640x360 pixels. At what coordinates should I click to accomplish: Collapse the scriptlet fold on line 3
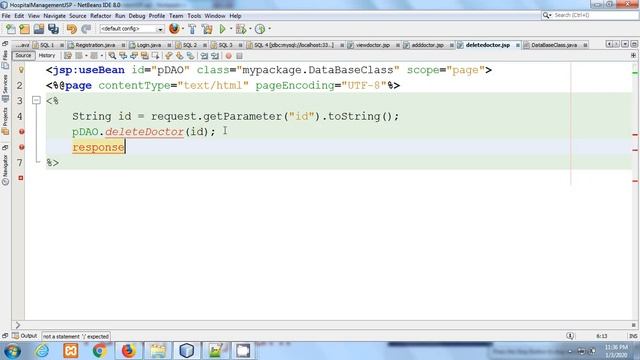point(36,100)
